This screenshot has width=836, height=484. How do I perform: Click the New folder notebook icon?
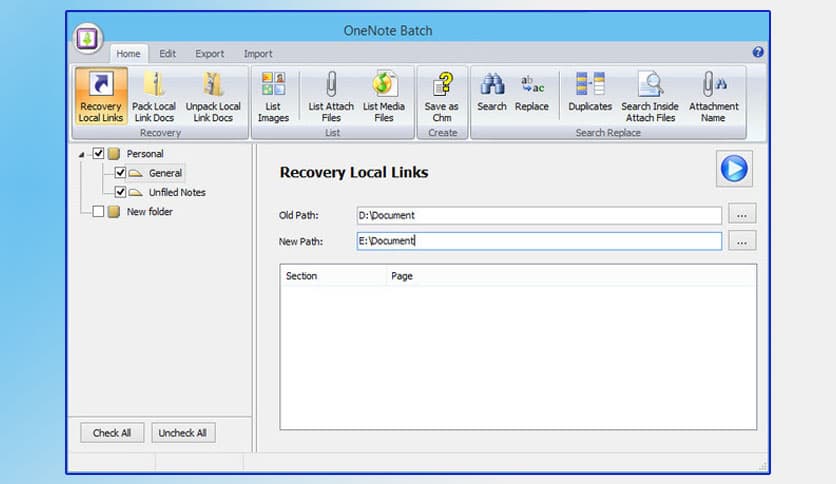[114, 212]
